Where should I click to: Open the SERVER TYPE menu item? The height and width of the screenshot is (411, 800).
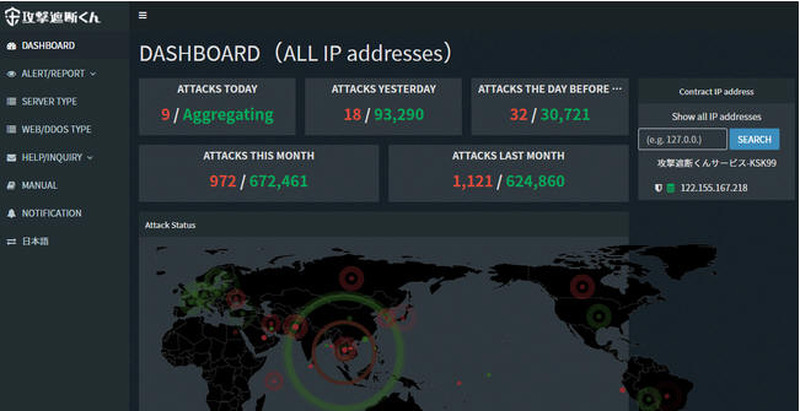(49, 102)
